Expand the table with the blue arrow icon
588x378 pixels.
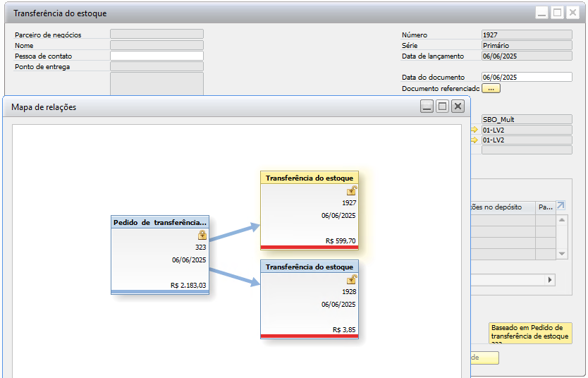click(561, 205)
